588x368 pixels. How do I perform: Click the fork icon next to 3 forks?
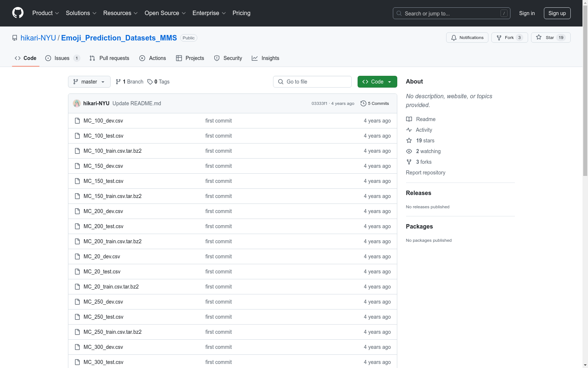tap(409, 162)
